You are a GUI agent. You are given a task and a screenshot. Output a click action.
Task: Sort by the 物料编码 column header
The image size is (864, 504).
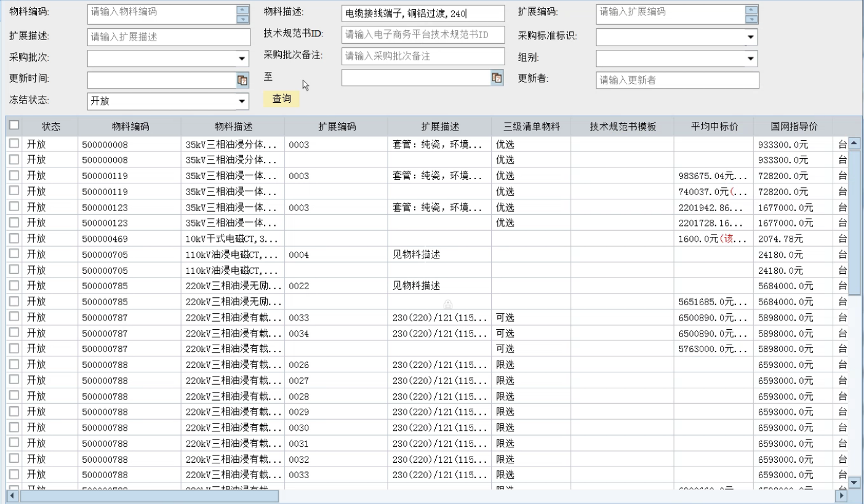[x=130, y=127]
